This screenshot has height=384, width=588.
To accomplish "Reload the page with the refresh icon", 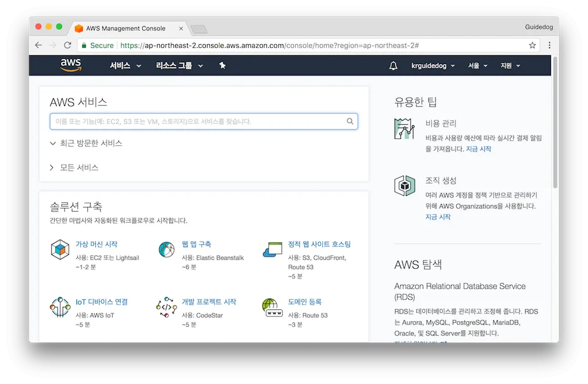I will click(68, 45).
